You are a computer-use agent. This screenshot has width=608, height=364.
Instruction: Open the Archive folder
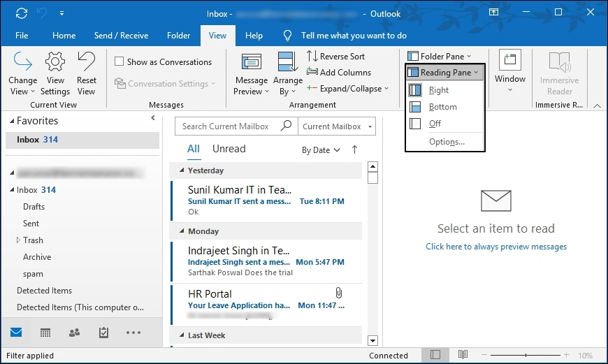tap(37, 257)
